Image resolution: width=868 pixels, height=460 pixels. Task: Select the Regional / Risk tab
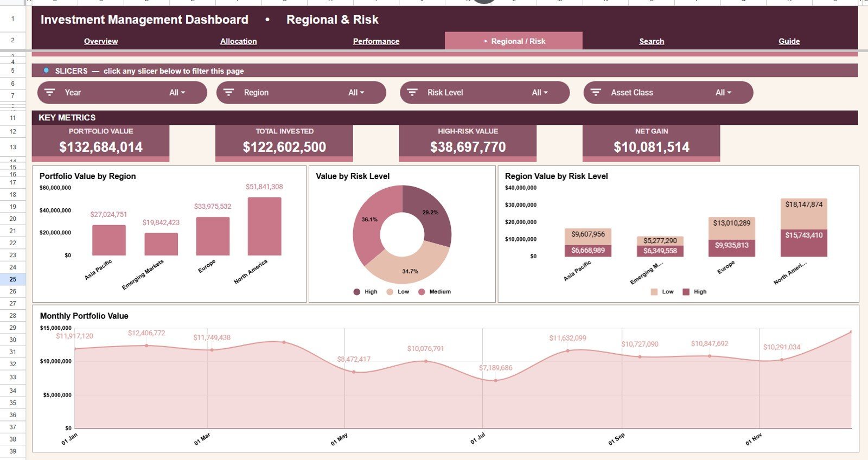(514, 41)
